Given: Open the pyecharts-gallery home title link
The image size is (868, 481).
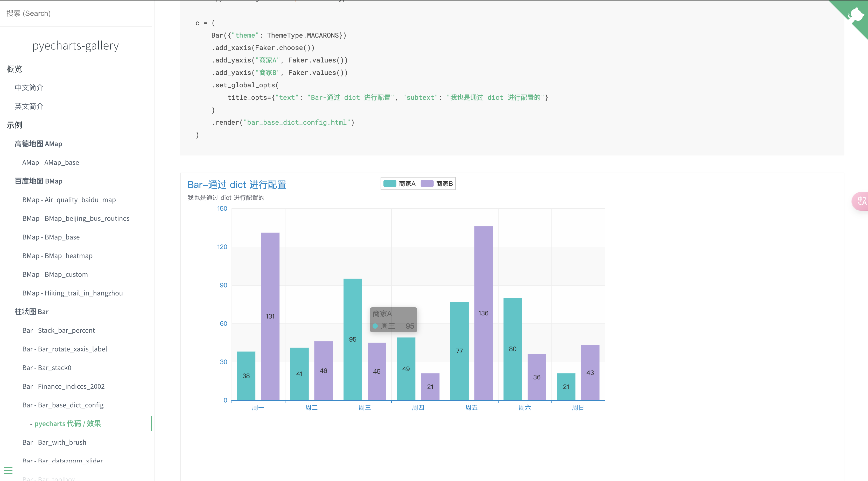Looking at the screenshot, I should (x=75, y=45).
